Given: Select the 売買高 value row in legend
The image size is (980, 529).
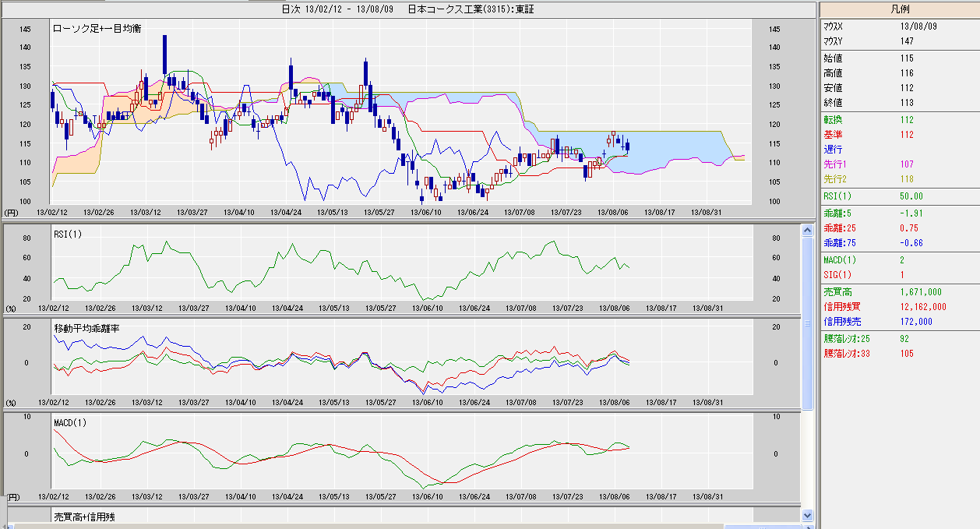Looking at the screenshot, I should (x=837, y=291).
